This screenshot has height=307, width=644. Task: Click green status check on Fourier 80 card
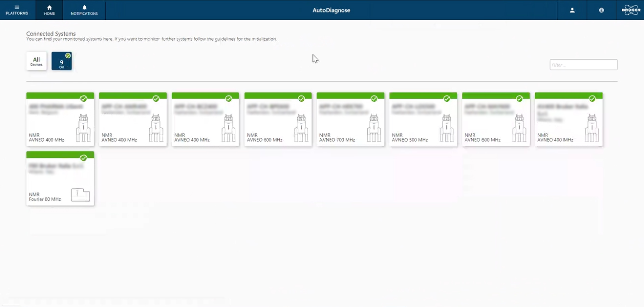pyautogui.click(x=84, y=158)
